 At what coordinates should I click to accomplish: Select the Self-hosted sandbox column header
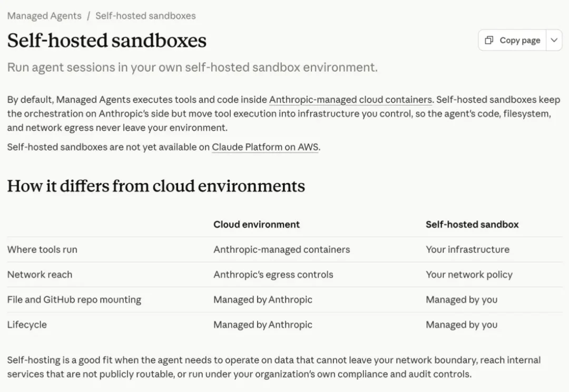tap(472, 224)
